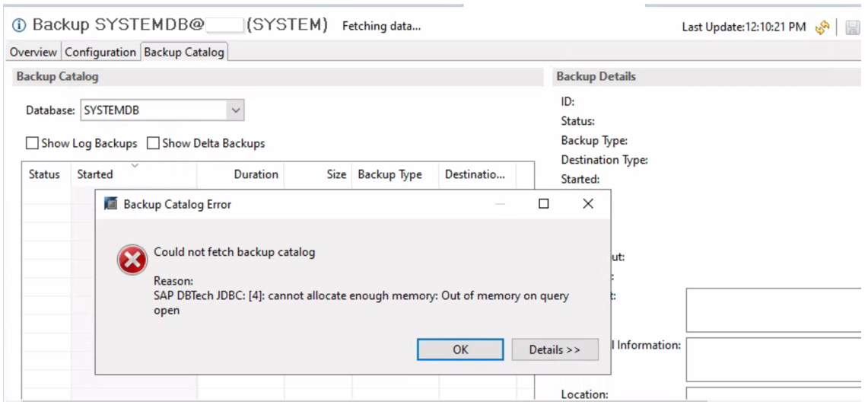Click the 'SAP DBTech JDBC' error reason text

(361, 303)
